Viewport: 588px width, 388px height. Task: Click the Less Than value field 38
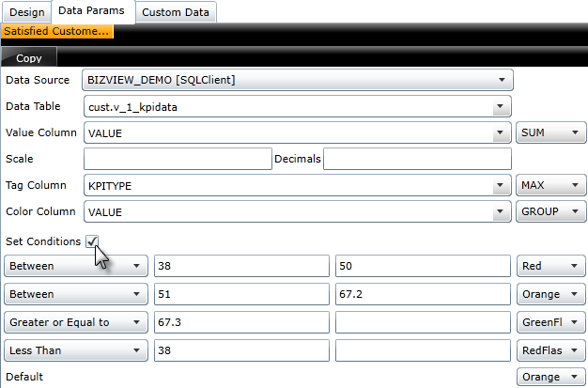[241, 350]
